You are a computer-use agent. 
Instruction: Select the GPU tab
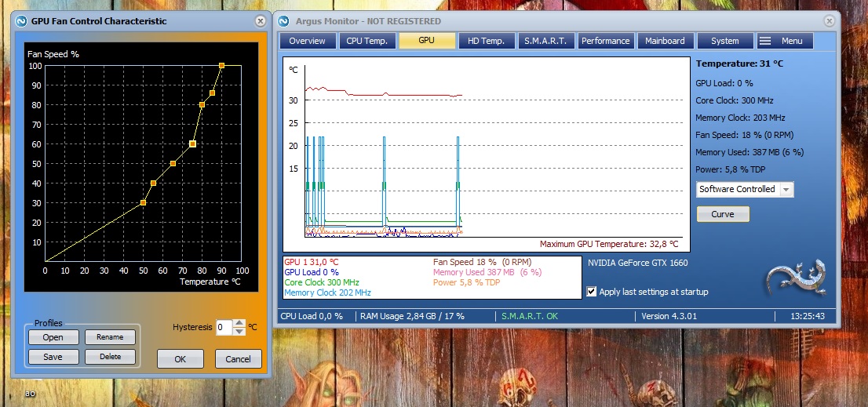tap(426, 40)
